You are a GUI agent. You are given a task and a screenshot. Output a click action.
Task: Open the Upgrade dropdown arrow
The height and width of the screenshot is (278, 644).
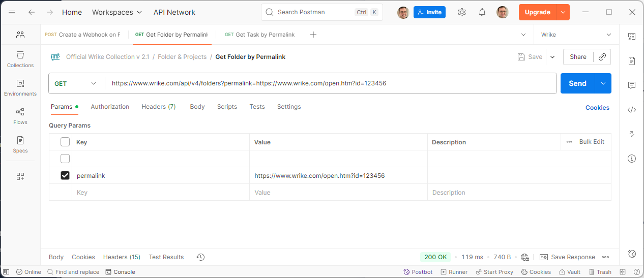tap(563, 12)
